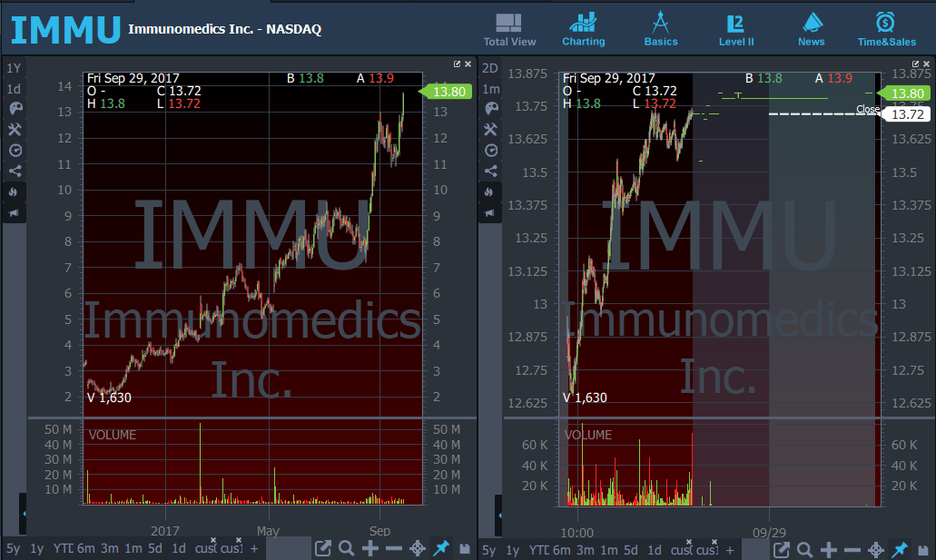Screen dimensions: 936x560
Task: Zoom out with minus on left chart
Action: click(394, 549)
